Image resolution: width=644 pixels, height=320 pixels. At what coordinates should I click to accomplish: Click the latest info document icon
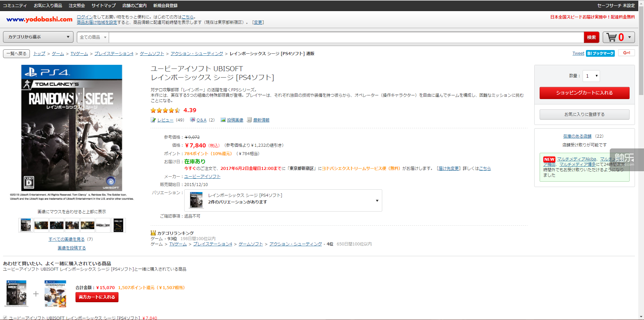pos(249,120)
